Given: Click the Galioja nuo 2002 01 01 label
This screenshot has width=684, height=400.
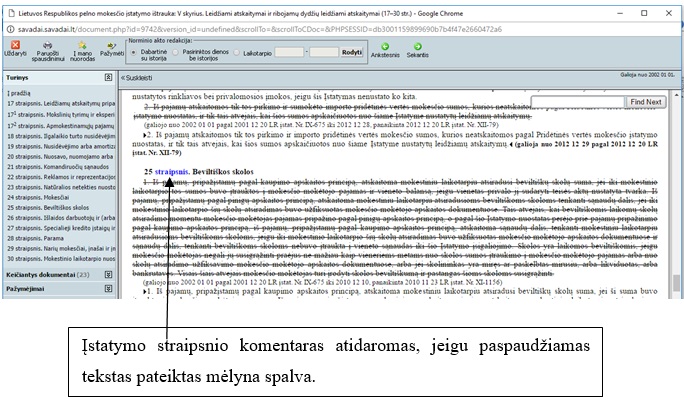Looking at the screenshot, I should [x=648, y=75].
